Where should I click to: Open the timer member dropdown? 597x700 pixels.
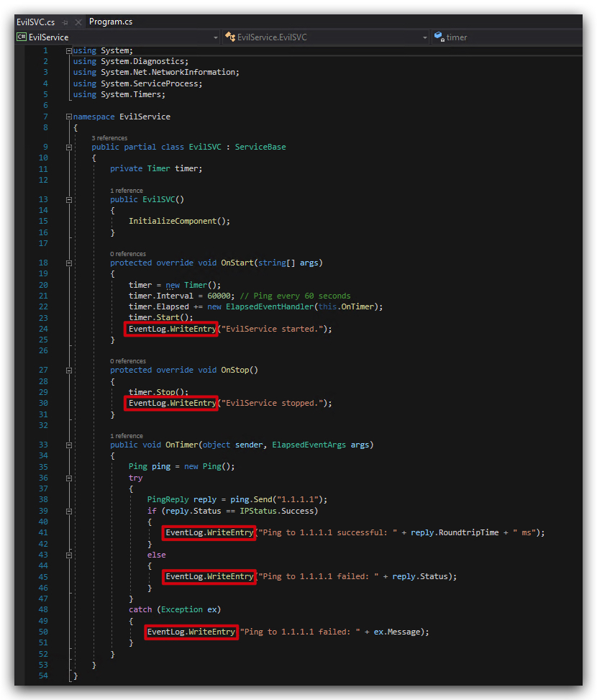pyautogui.click(x=507, y=37)
